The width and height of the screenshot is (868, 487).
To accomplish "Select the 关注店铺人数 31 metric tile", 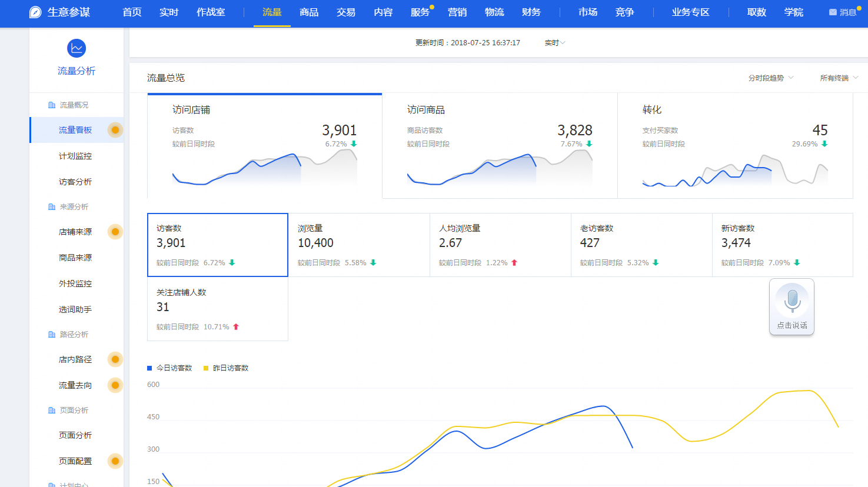I will point(218,309).
